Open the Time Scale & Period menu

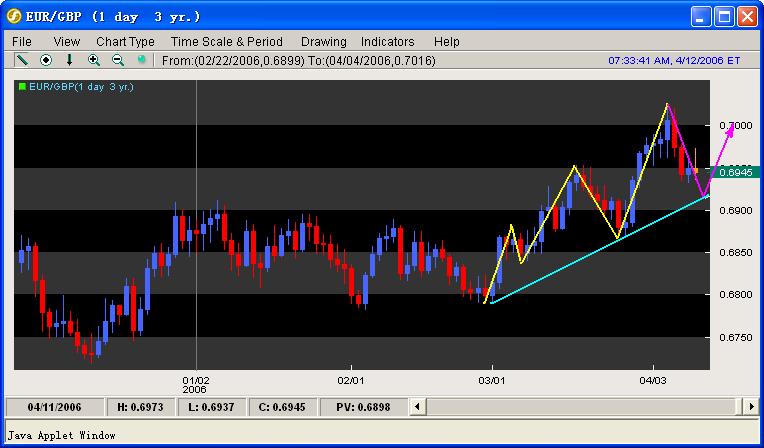tap(227, 42)
